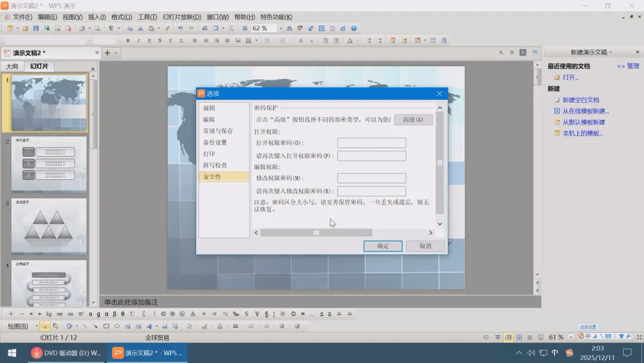Viewport: 644px width, 363px height.
Task: Insert the degree Celsius symbol
Action: point(132,313)
